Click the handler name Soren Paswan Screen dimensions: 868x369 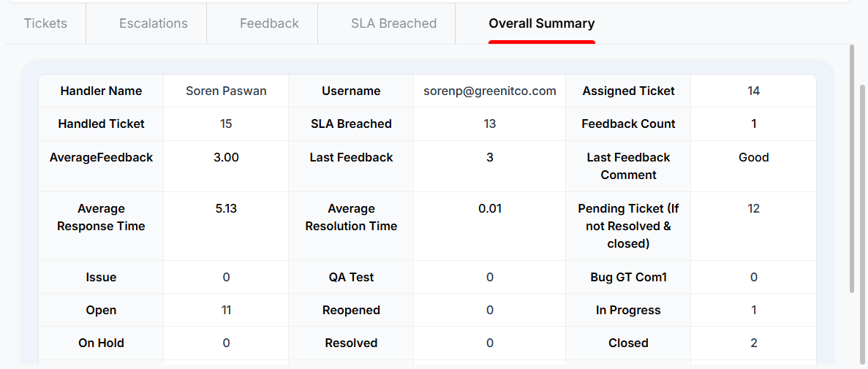coord(226,91)
